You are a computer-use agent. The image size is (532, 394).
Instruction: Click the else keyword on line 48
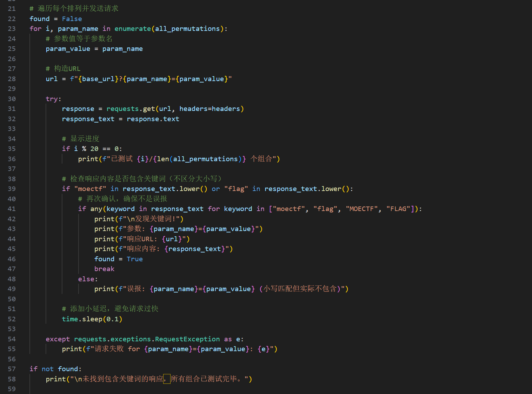point(86,279)
